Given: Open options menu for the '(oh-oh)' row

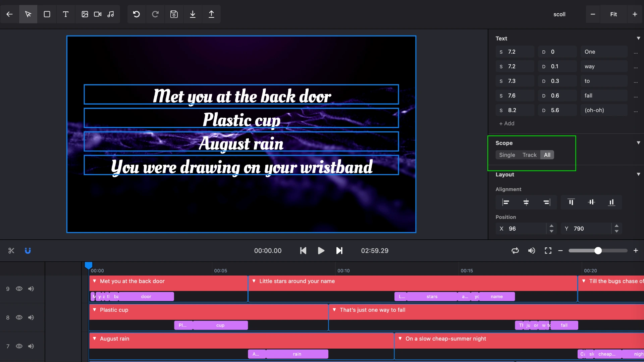Looking at the screenshot, I should 636,111.
